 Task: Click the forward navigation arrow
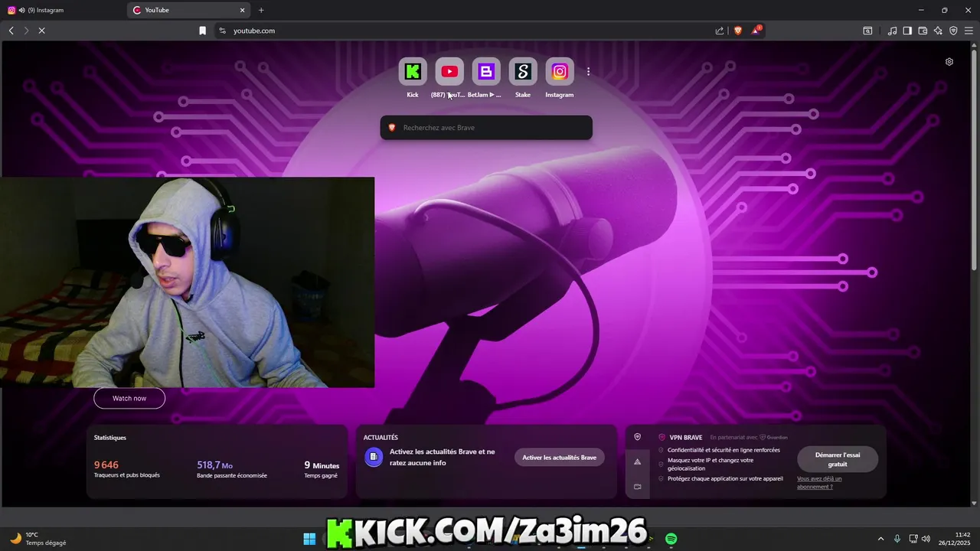point(26,31)
